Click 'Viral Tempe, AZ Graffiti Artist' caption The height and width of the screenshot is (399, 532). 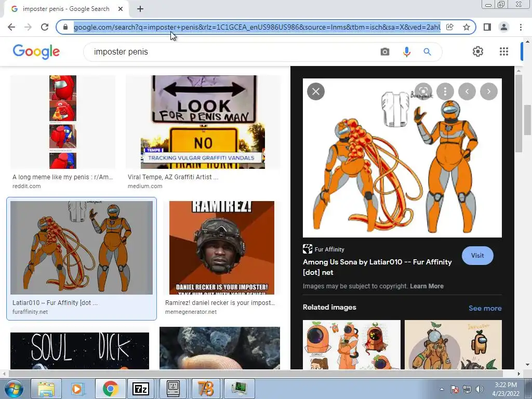click(173, 177)
